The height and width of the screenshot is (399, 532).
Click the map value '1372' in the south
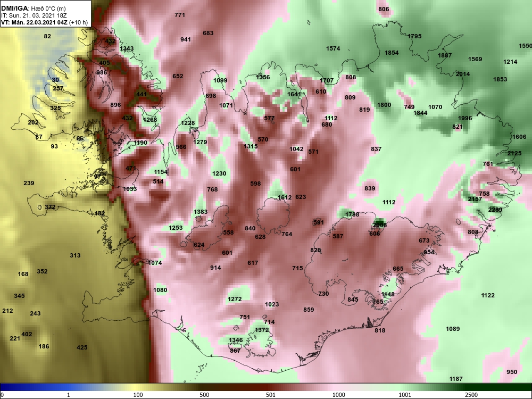click(262, 330)
